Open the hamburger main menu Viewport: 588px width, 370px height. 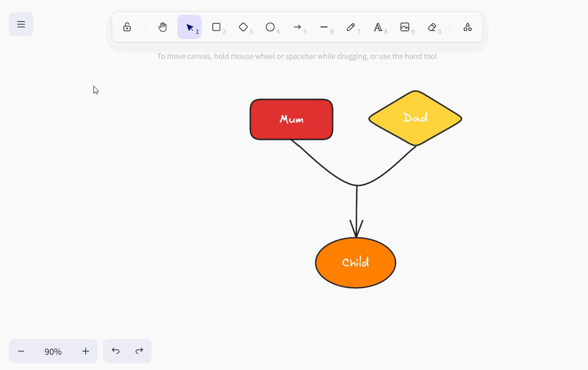21,24
